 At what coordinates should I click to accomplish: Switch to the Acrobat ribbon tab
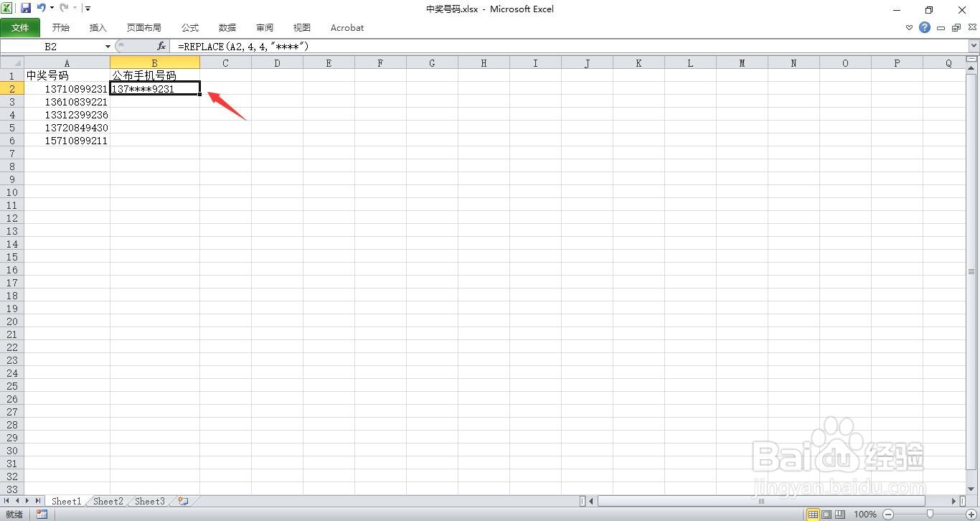[x=347, y=27]
